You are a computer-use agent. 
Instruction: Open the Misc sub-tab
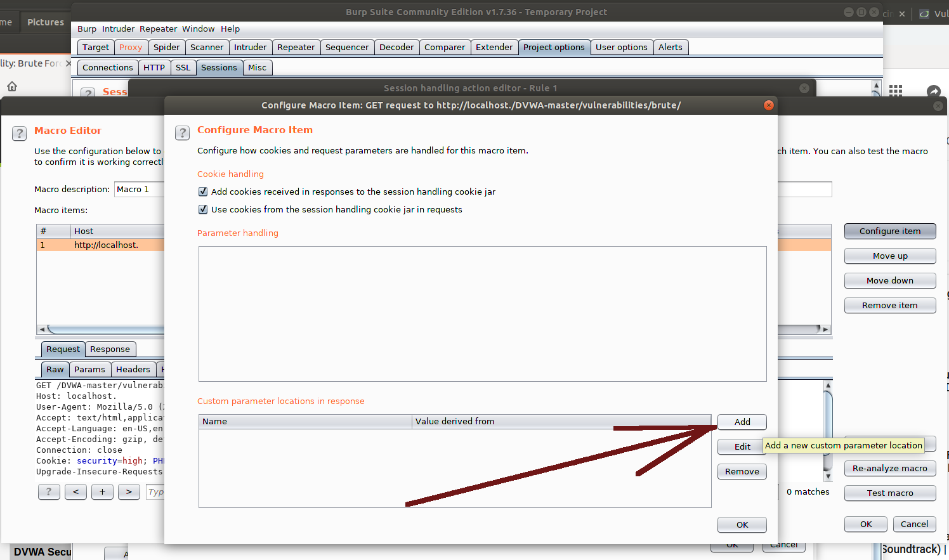tap(258, 67)
